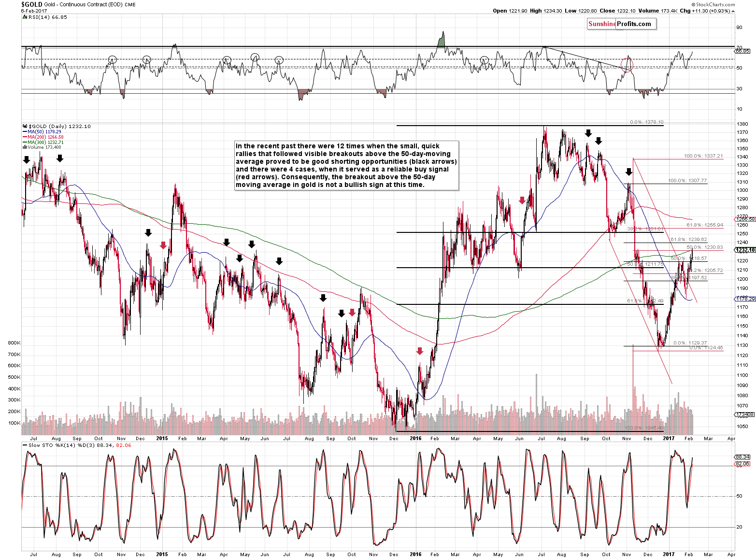
Task: Click the 173408 volume tag
Action: [744, 415]
